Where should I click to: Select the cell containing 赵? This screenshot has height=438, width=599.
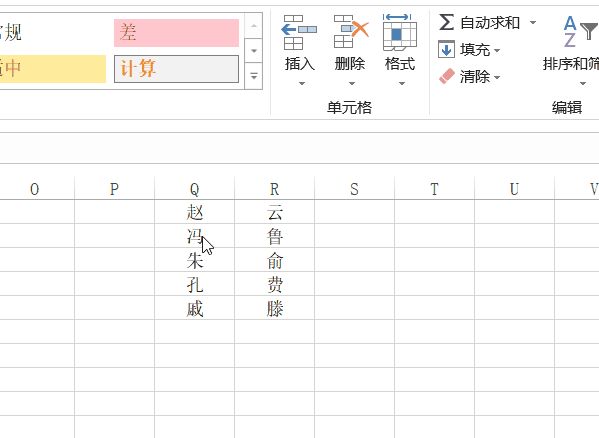point(194,212)
